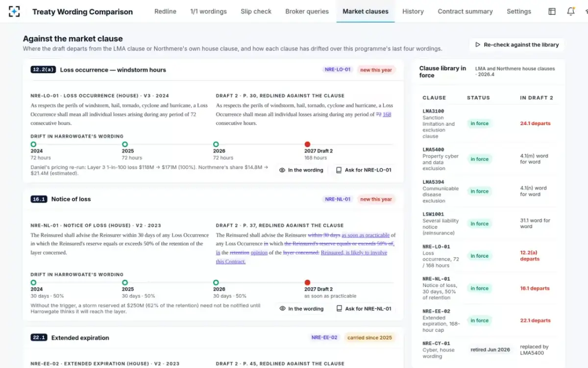Open '22.1 departs' in clause library
The width and height of the screenshot is (588, 368).
click(x=535, y=321)
